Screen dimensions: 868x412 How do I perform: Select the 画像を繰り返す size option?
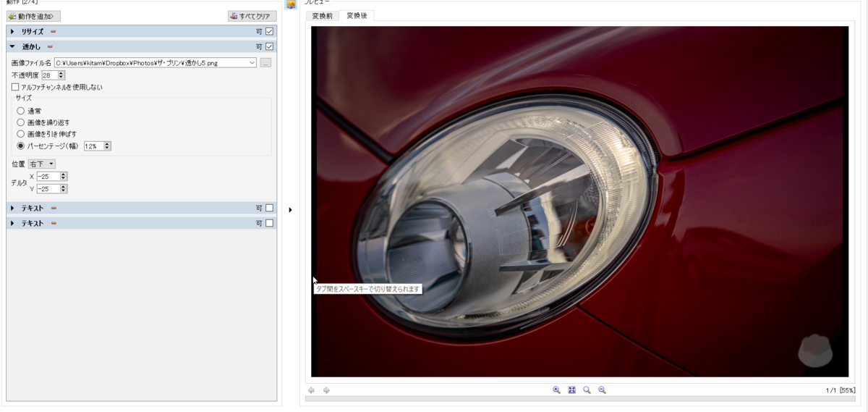coord(20,122)
